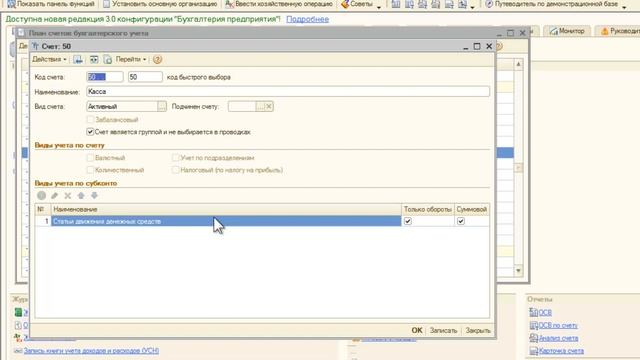Viewport: 640px width, 360px height.
Task: Click the Наименование column header in the subconto table
Action: tap(226, 209)
